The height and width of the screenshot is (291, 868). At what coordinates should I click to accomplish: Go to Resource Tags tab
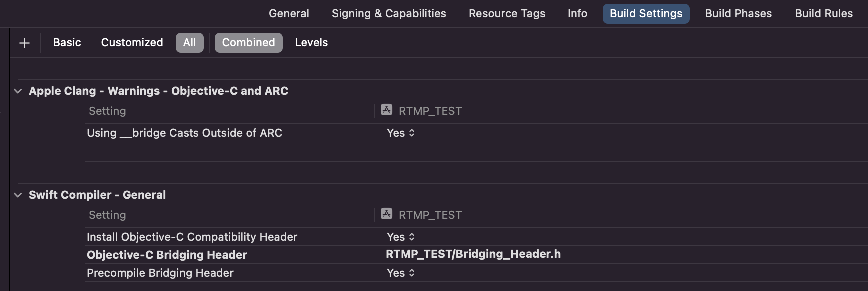[x=507, y=13]
